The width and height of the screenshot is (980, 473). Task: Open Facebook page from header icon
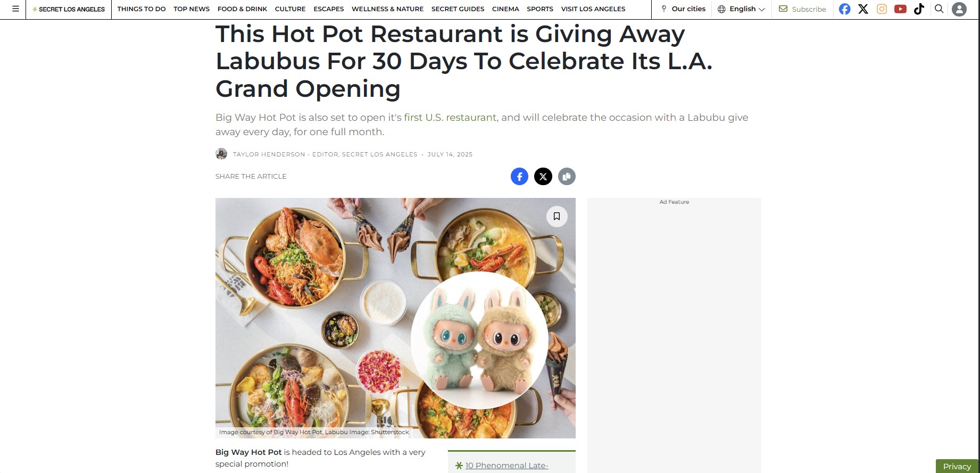point(844,9)
